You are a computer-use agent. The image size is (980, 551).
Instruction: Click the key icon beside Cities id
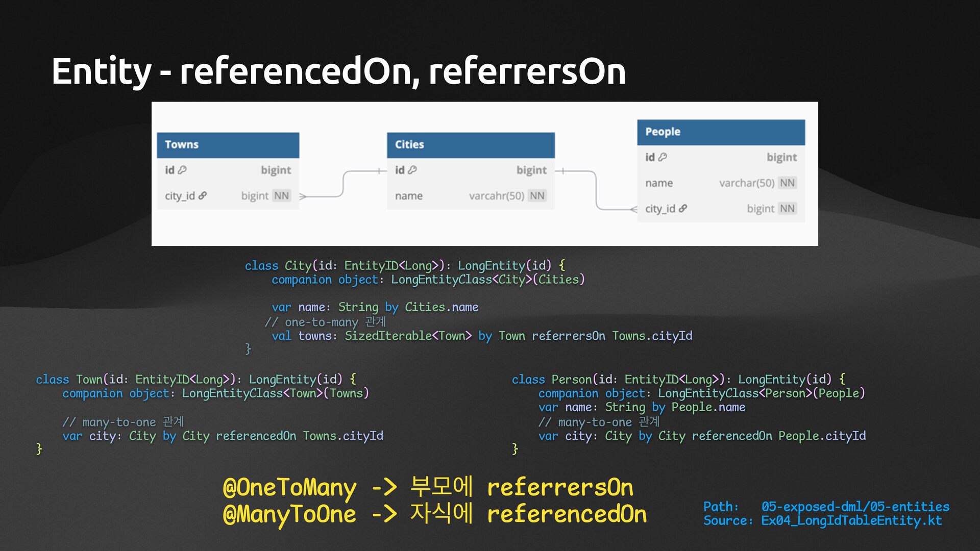[x=412, y=170]
